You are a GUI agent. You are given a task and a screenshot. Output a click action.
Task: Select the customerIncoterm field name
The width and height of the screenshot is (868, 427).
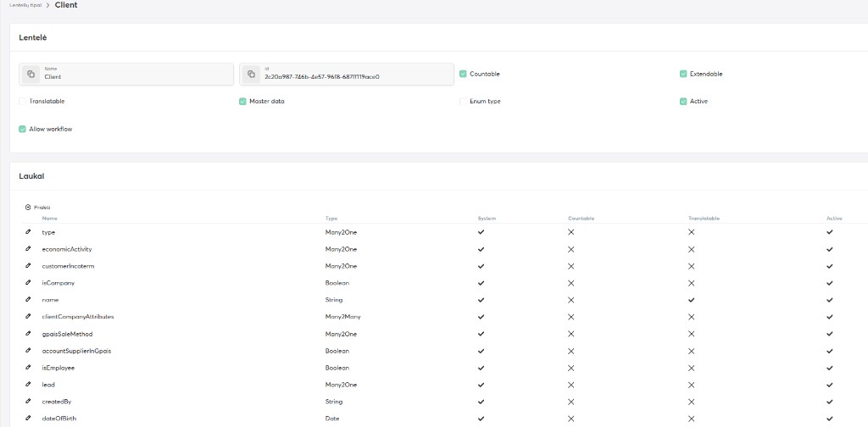coord(68,266)
